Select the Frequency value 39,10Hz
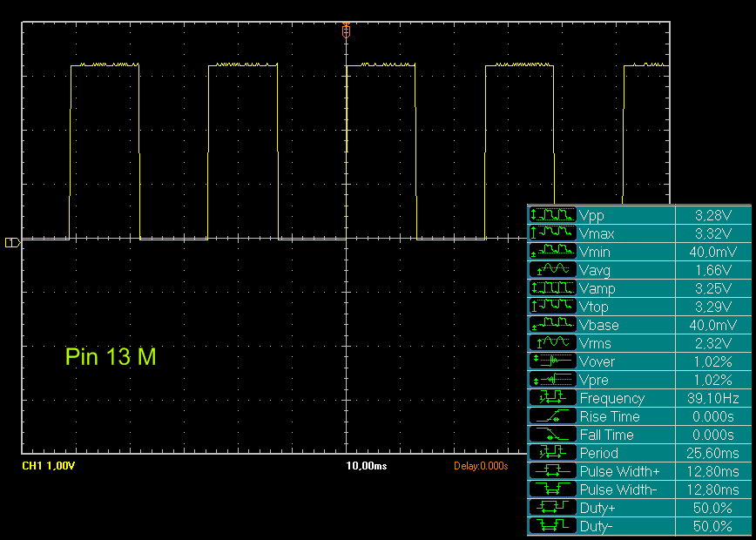This screenshot has width=756, height=540. pos(712,399)
